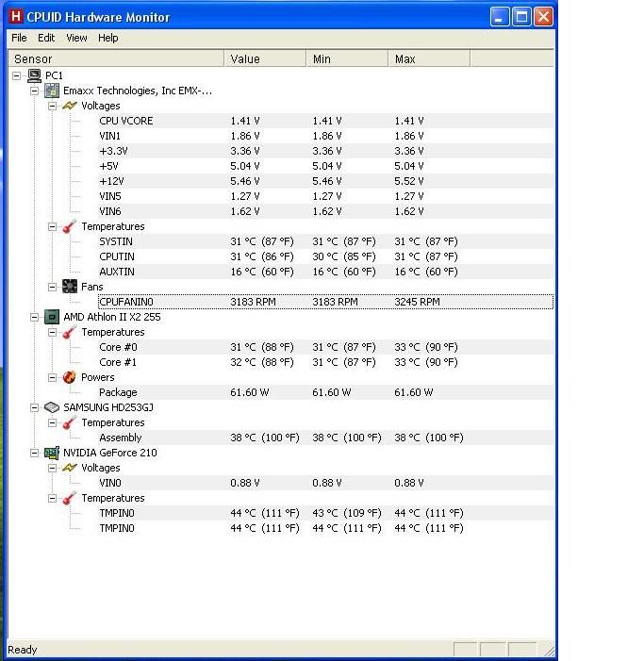
Task: Open the View menu
Action: coord(76,38)
